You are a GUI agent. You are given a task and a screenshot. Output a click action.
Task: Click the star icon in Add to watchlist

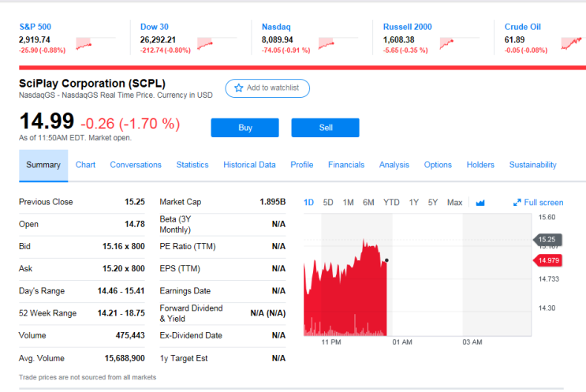pos(238,88)
